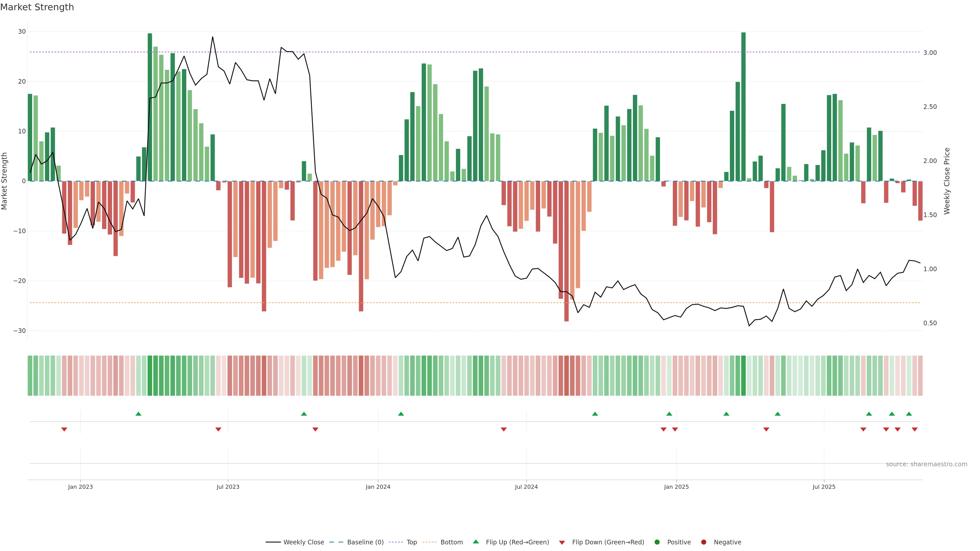980x551 pixels.
Task: Click the red Flip Down legend triangle
Action: point(562,542)
